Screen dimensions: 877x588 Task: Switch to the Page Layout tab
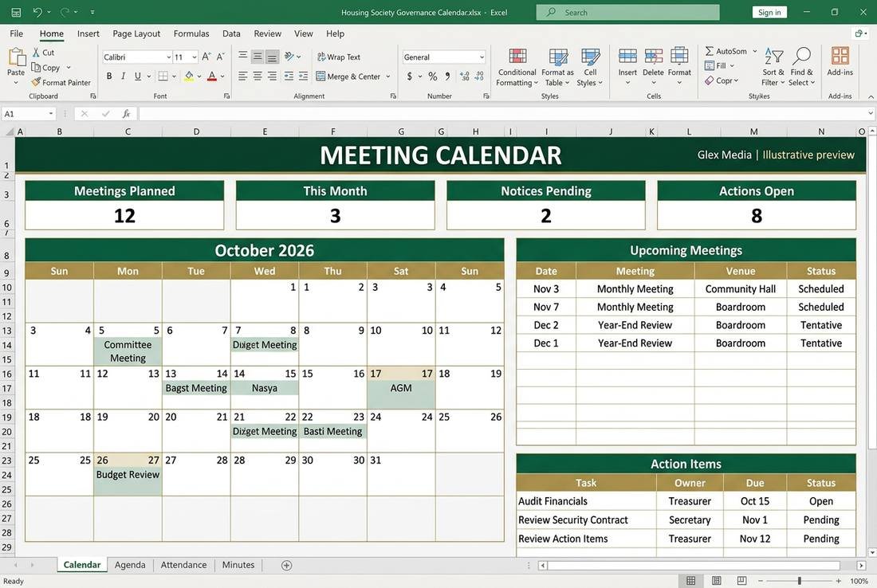[x=136, y=33]
